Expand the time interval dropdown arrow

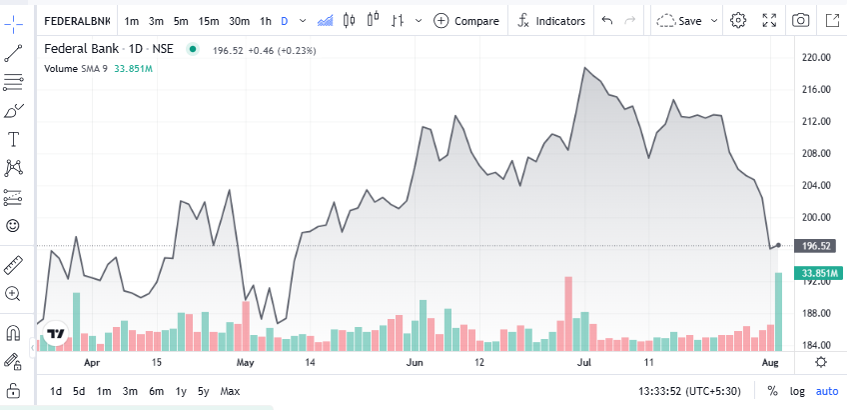click(x=303, y=21)
